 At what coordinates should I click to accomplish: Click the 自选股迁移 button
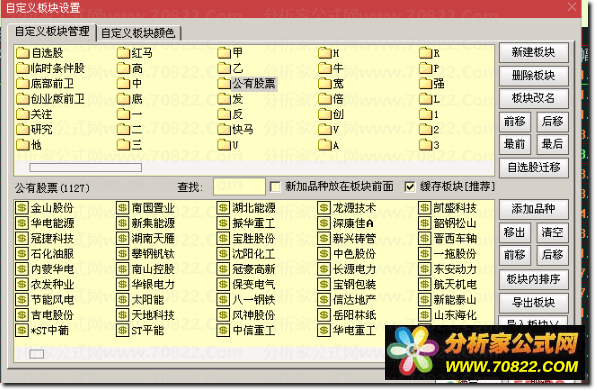click(533, 167)
